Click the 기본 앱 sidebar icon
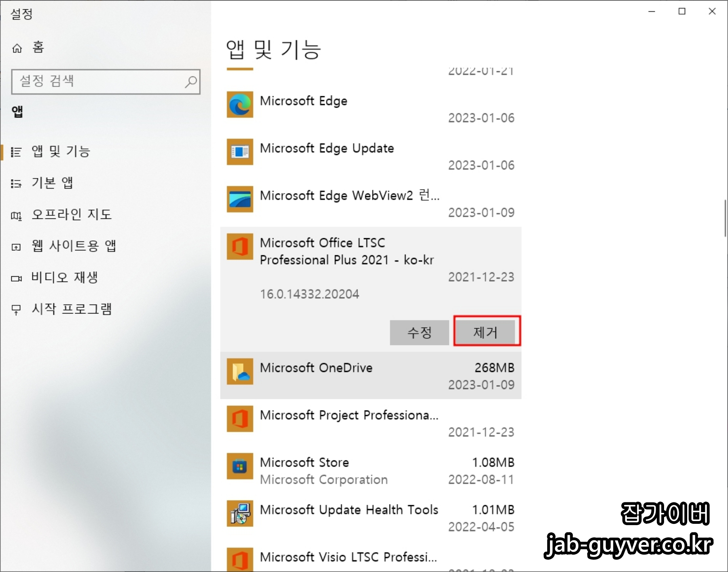The height and width of the screenshot is (572, 728). 16,184
